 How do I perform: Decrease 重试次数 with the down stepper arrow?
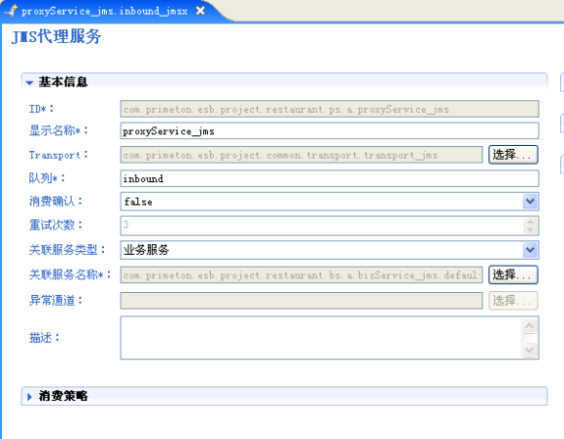pyautogui.click(x=530, y=230)
